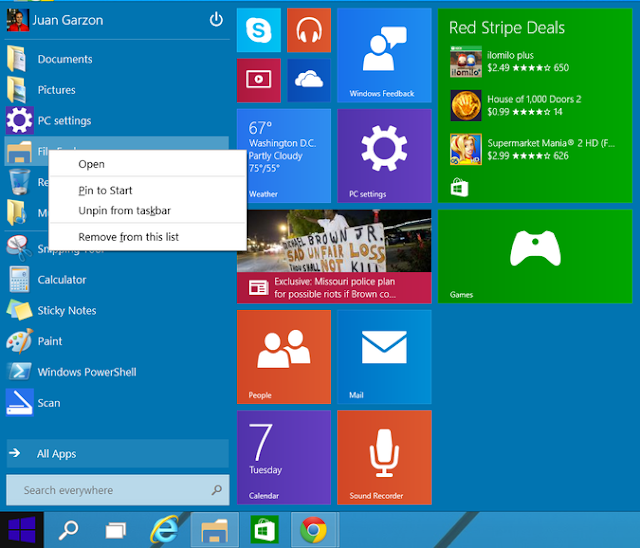The height and width of the screenshot is (548, 640).
Task: Select Pin to Start in context menu
Action: [148, 190]
